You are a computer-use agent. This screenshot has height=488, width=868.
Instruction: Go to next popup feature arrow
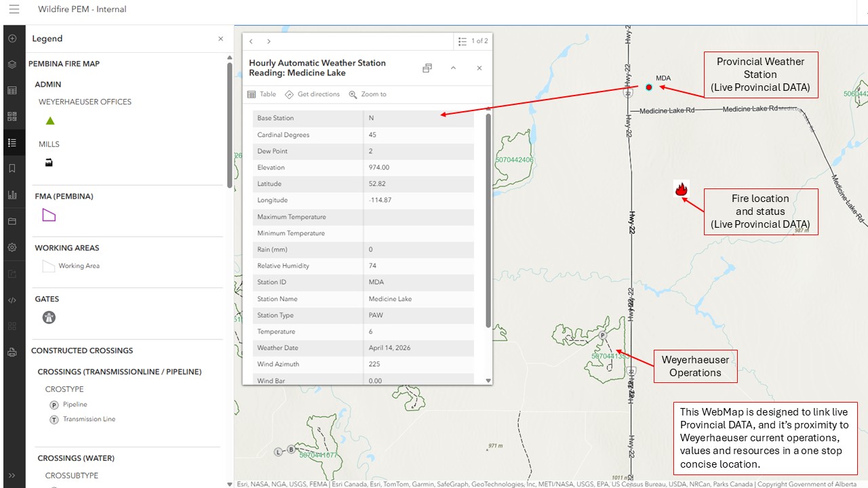click(x=269, y=41)
